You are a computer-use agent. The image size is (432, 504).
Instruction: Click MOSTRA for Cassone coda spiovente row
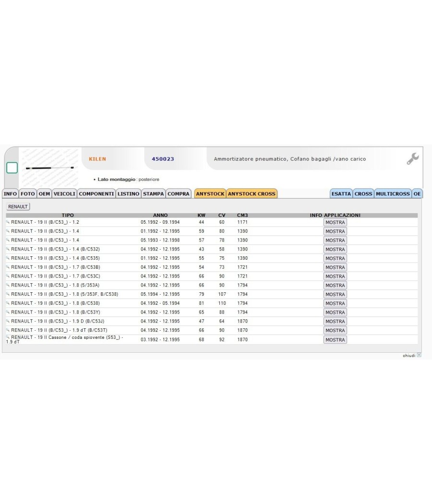click(x=335, y=340)
